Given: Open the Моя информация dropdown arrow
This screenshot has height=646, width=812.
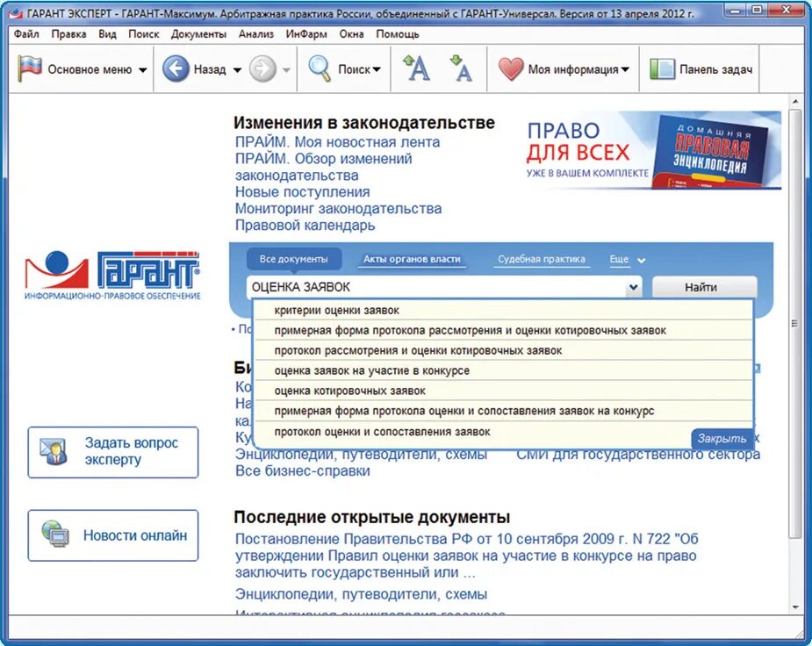Looking at the screenshot, I should pos(625,69).
